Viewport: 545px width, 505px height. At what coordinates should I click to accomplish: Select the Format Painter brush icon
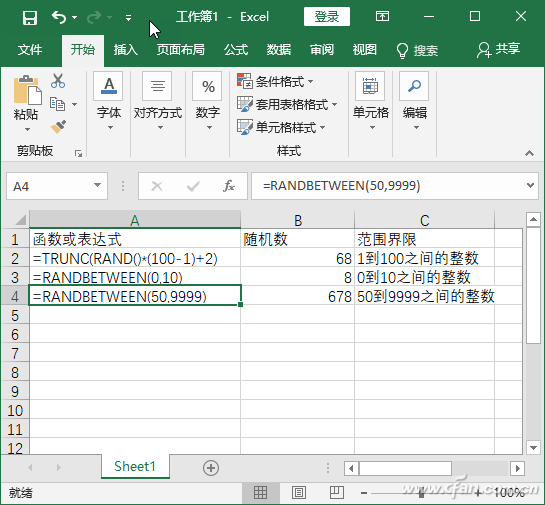(58, 127)
